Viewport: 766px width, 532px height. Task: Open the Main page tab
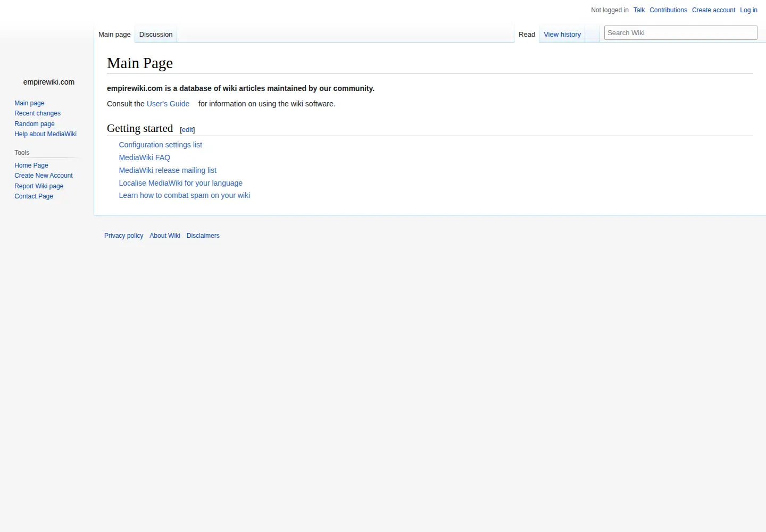(114, 34)
